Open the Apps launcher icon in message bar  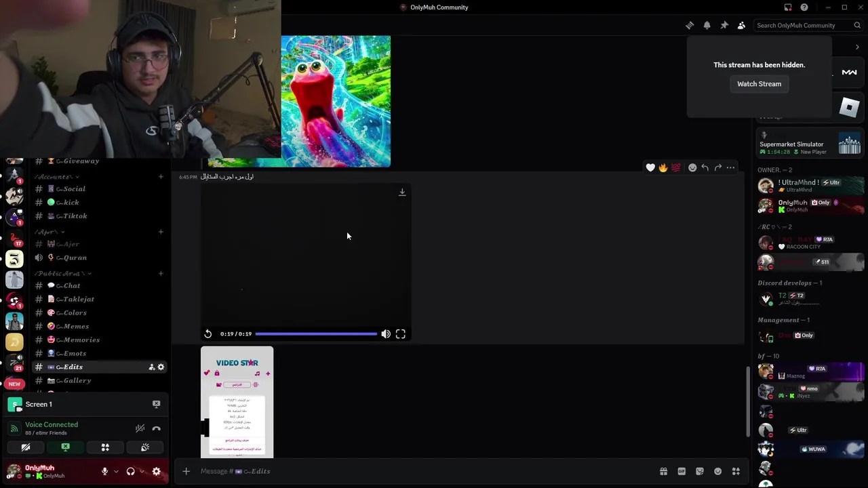coord(736,471)
